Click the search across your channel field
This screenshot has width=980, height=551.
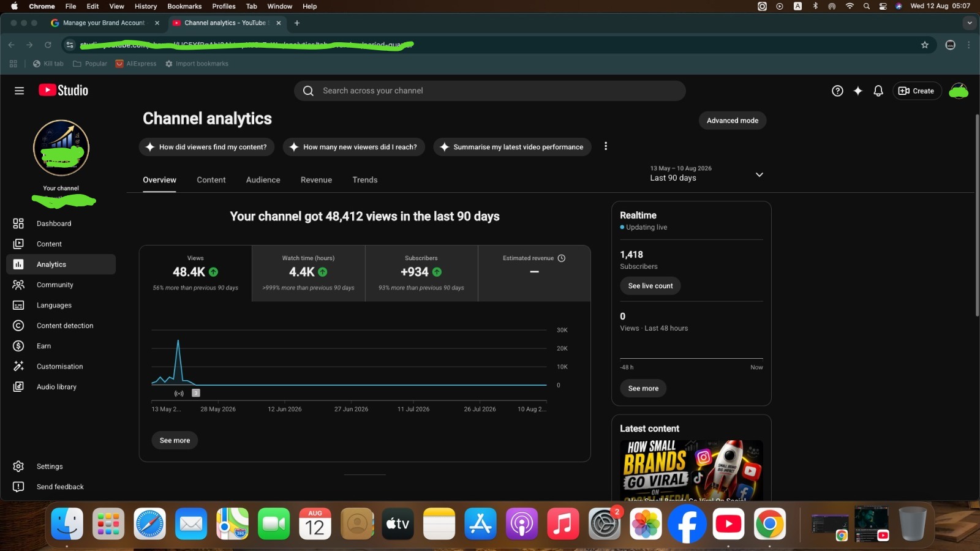(490, 91)
